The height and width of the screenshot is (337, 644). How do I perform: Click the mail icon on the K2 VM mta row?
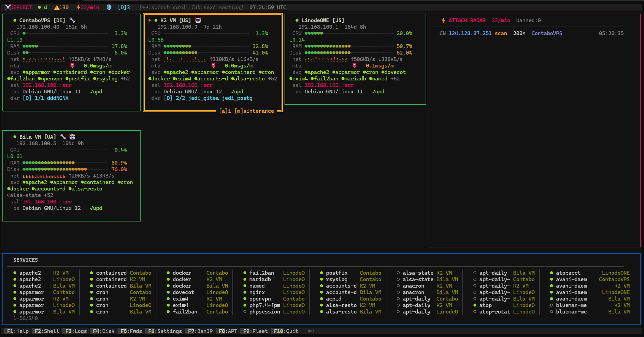pyautogui.click(x=213, y=65)
